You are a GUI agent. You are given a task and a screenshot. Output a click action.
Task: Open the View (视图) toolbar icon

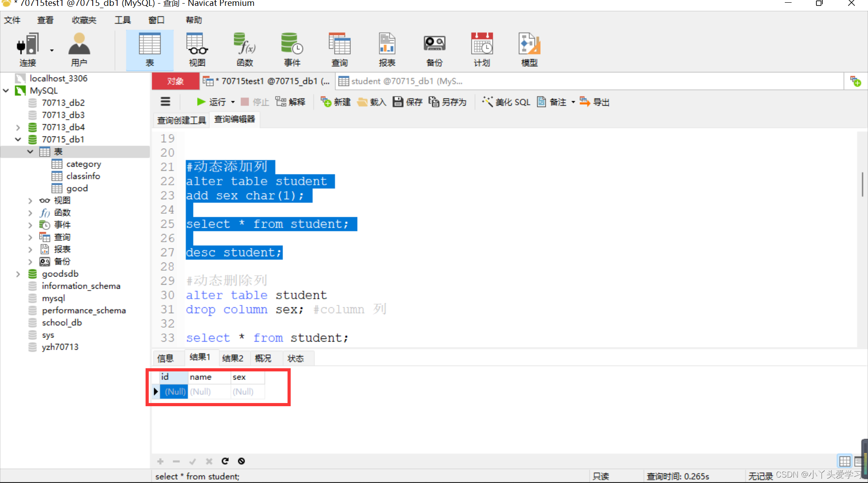[x=197, y=50]
